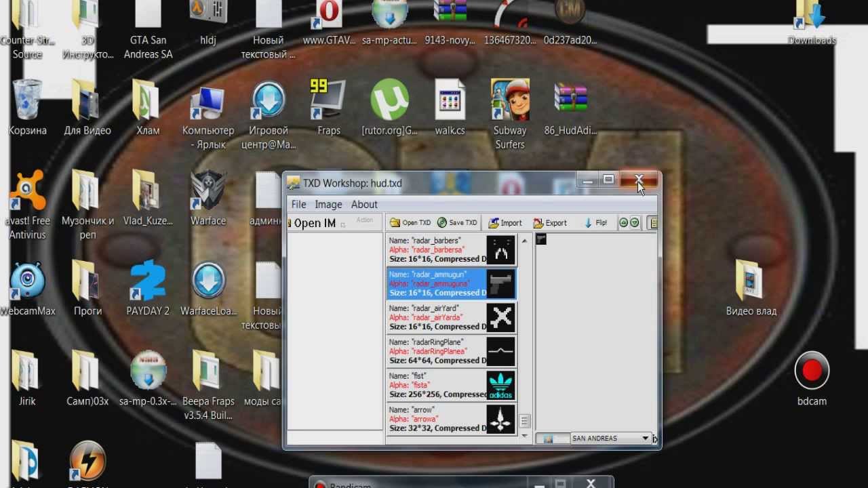Click the fist adidas logo thumbnail

coord(501,385)
